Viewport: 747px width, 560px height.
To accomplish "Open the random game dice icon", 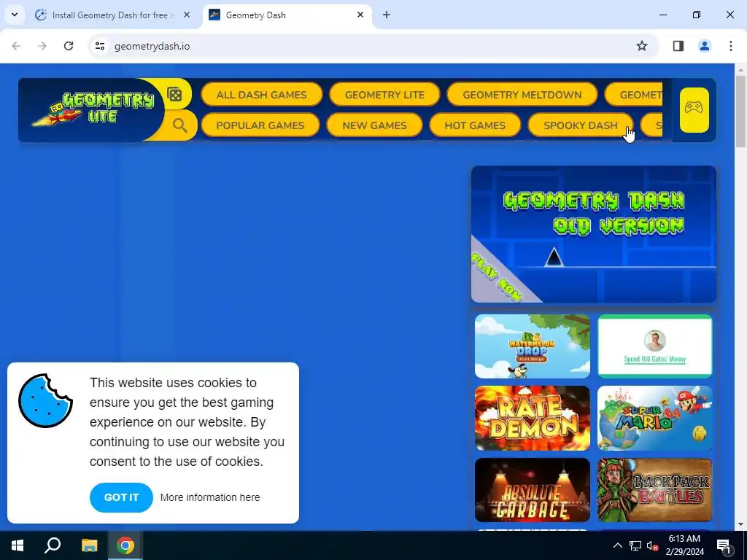I will point(175,95).
